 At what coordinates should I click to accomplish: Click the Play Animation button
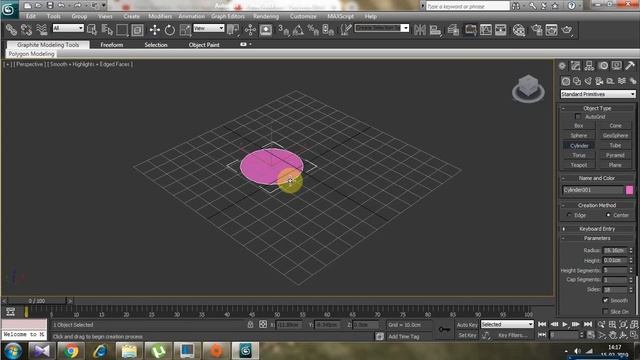click(x=565, y=324)
